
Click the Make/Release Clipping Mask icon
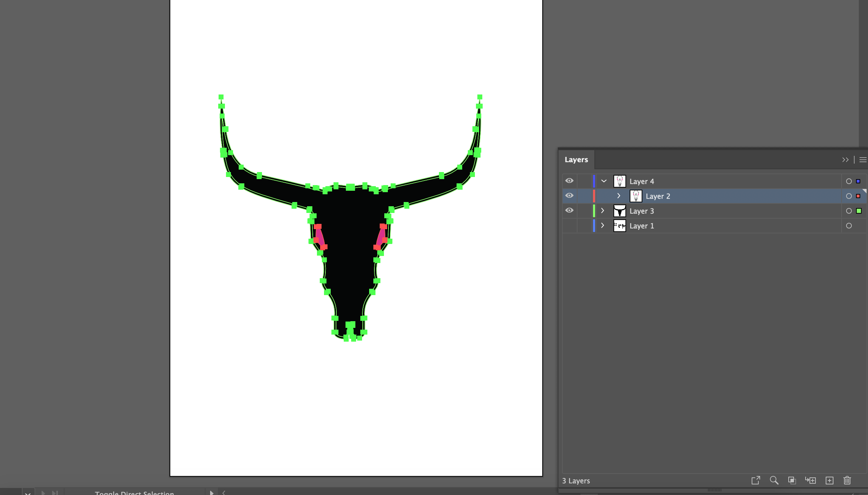point(792,481)
